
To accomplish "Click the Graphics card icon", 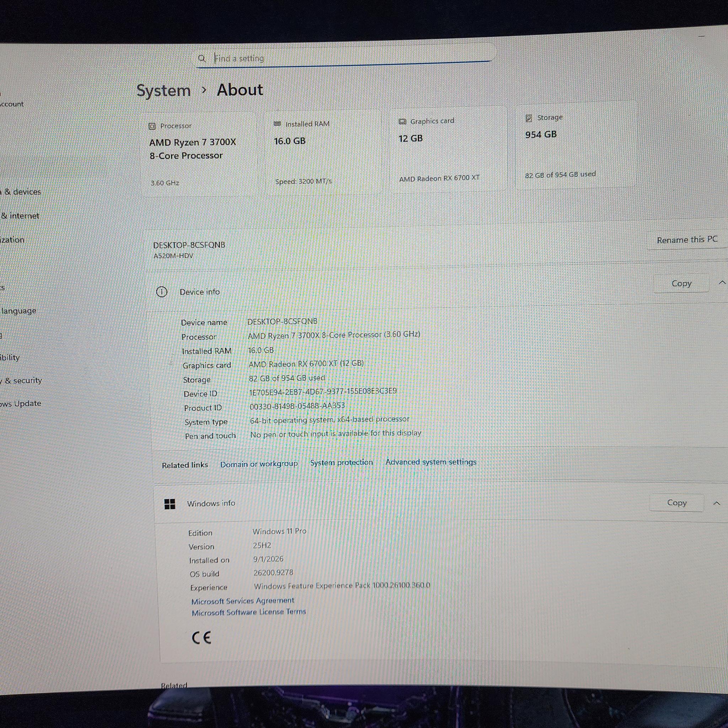I will (x=402, y=121).
